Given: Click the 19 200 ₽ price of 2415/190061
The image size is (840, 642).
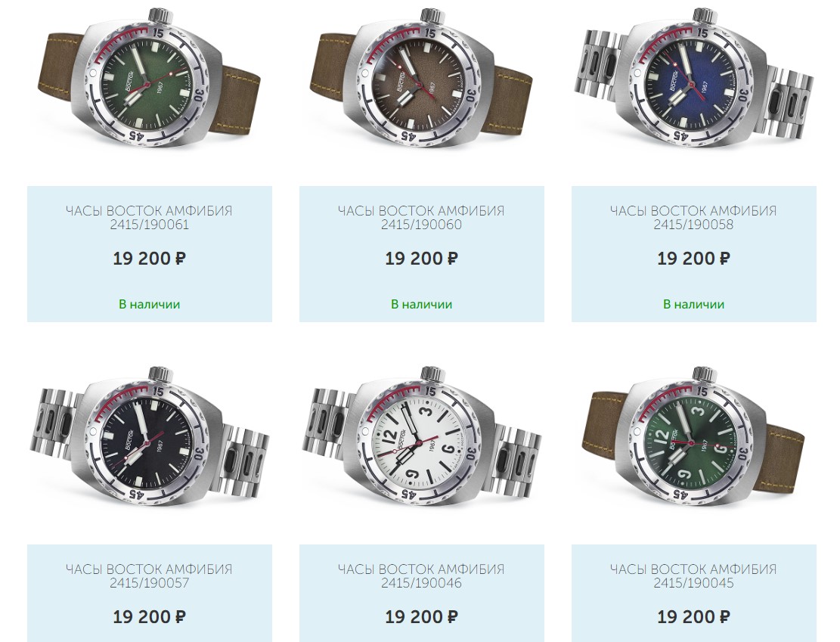Looking at the screenshot, I should coord(149,259).
